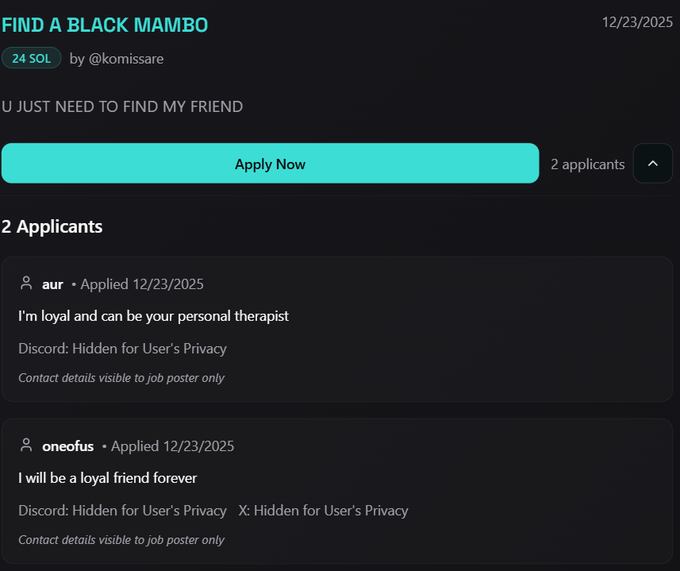The height and width of the screenshot is (571, 680).
Task: Click the job description text
Action: 122,106
